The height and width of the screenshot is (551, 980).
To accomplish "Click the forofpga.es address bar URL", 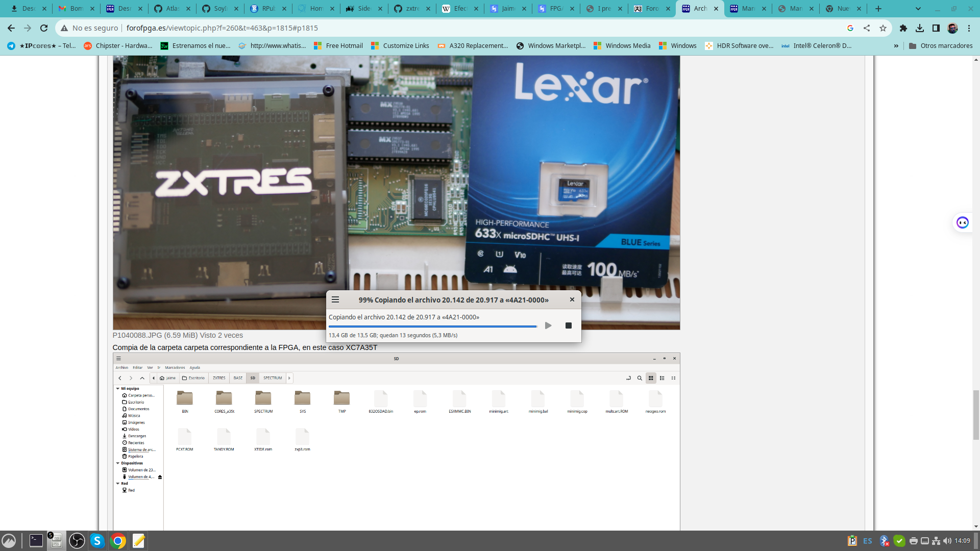I will [x=222, y=28].
